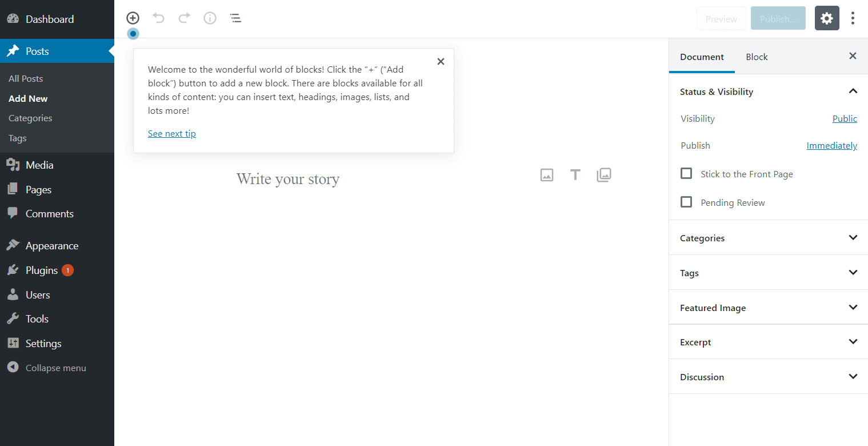Open the block navigation list icon
Viewport: 868px width, 446px height.
pyautogui.click(x=235, y=18)
